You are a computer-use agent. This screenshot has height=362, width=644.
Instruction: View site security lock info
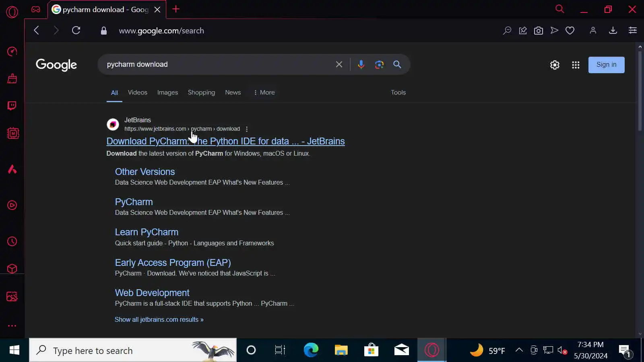click(x=103, y=31)
